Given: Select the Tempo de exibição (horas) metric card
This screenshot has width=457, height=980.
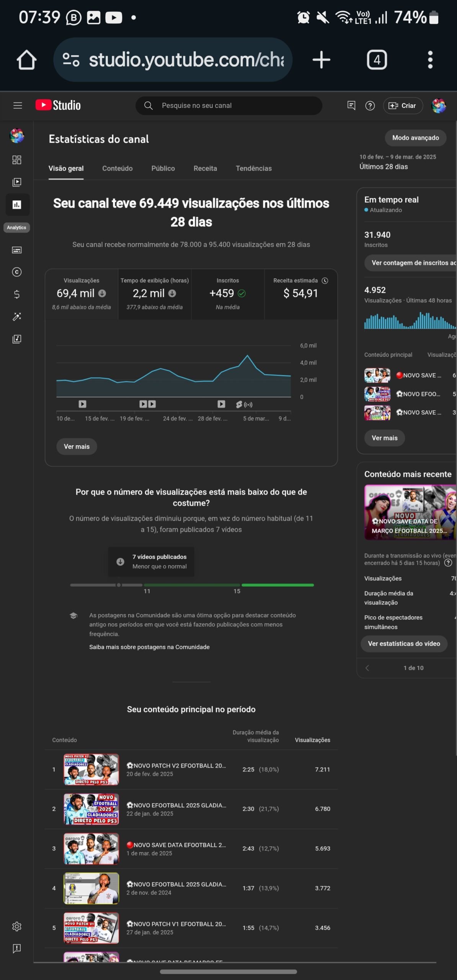Looking at the screenshot, I should click(155, 294).
